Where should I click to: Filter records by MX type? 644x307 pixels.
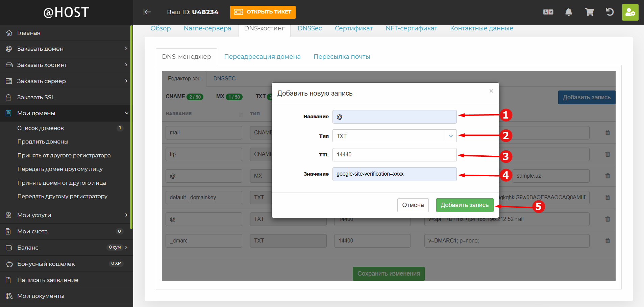(229, 97)
